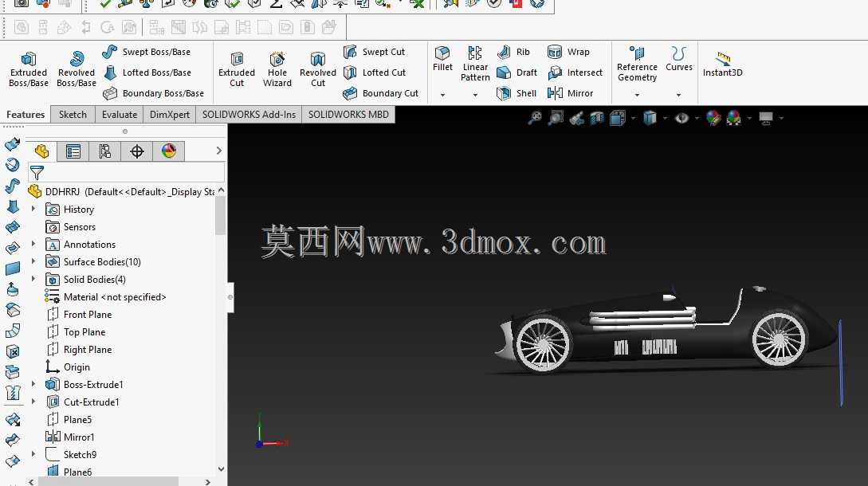Select the Revolved Boss/Base tool
868x486 pixels.
click(77, 69)
